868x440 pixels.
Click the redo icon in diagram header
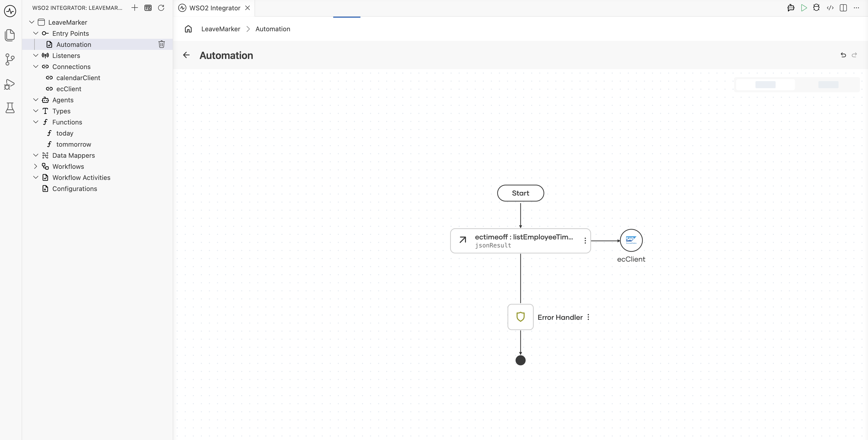854,55
